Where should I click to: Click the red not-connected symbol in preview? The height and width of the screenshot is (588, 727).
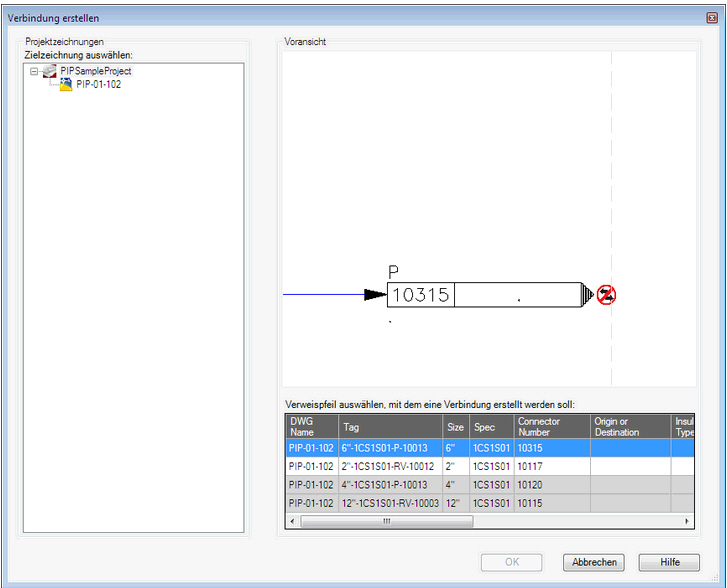click(x=606, y=295)
